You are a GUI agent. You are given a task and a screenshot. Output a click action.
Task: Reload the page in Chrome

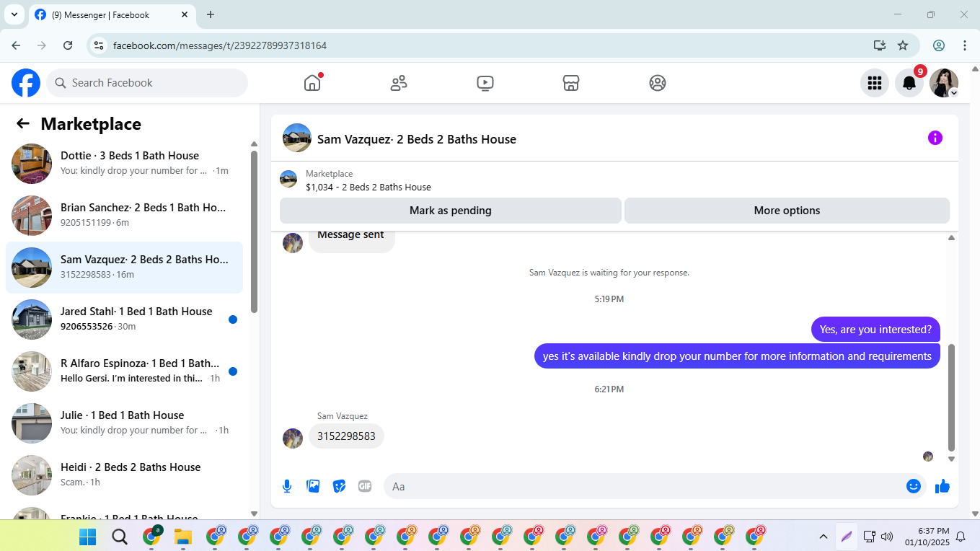point(68,45)
